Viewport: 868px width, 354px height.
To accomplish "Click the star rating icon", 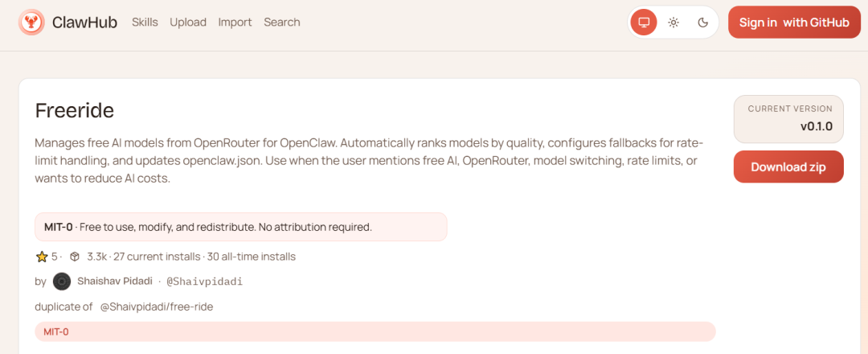I will pyautogui.click(x=42, y=257).
